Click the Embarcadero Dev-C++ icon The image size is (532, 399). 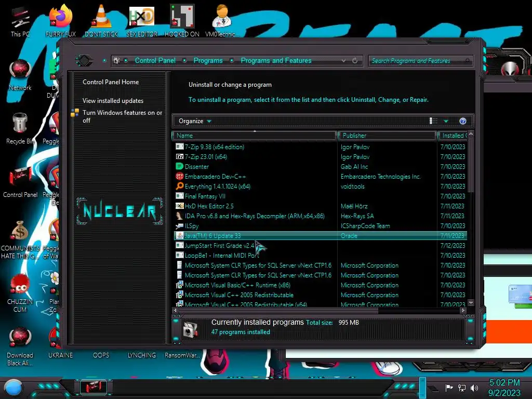179,177
